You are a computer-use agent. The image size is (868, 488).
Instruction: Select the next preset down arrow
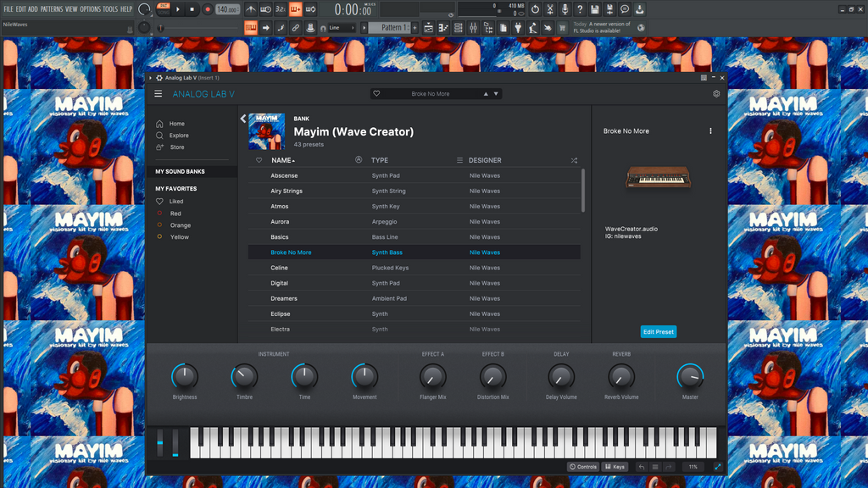[496, 94]
